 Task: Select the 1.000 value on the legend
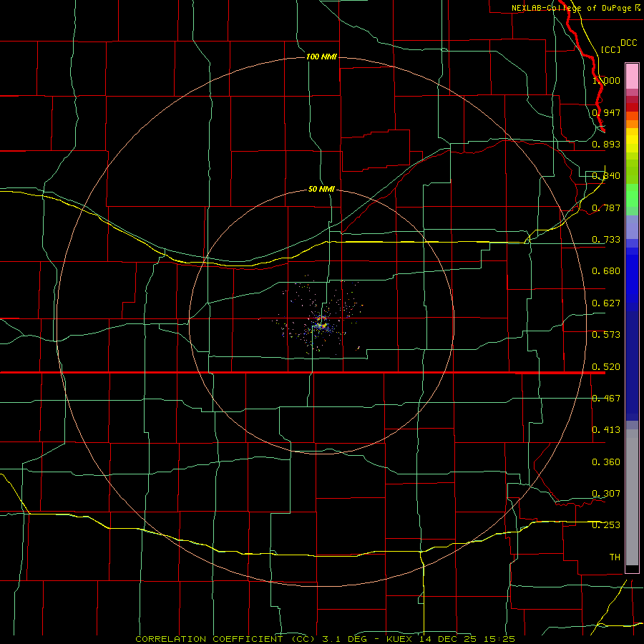[x=606, y=80]
